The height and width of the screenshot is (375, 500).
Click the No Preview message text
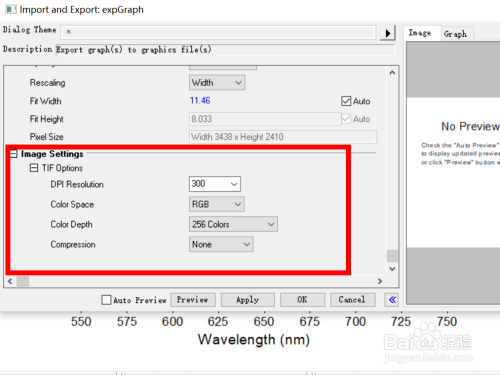point(470,126)
